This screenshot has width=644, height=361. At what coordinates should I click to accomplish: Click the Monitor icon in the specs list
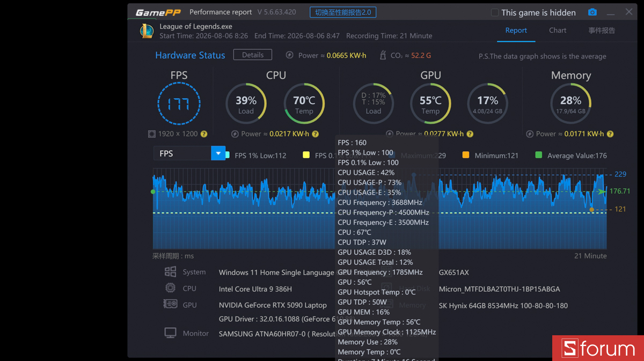tap(170, 333)
